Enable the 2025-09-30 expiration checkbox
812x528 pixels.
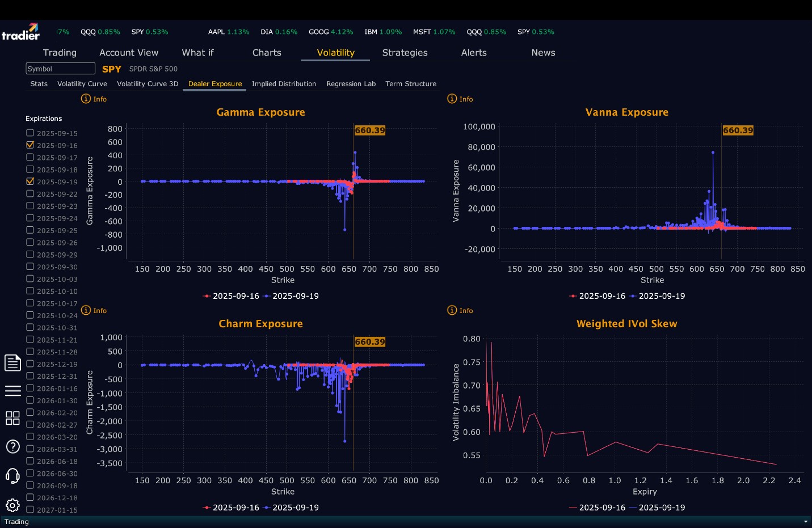coord(30,267)
